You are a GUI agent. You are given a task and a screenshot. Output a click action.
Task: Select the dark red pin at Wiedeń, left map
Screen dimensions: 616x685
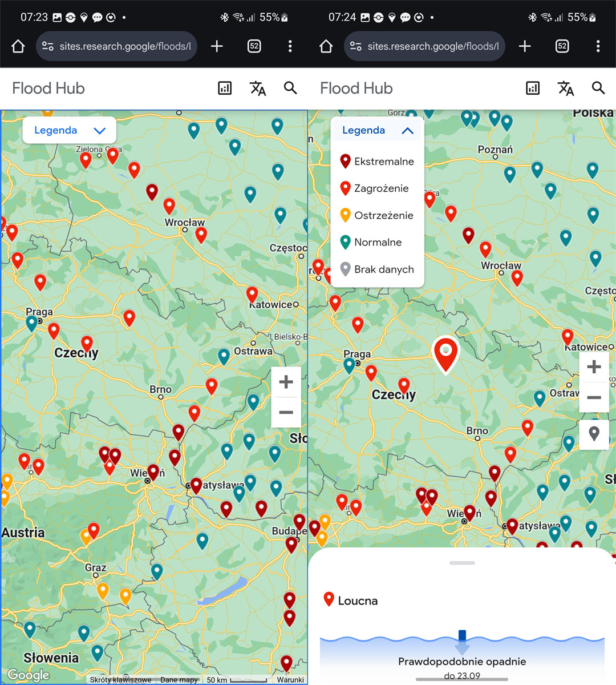point(153,472)
